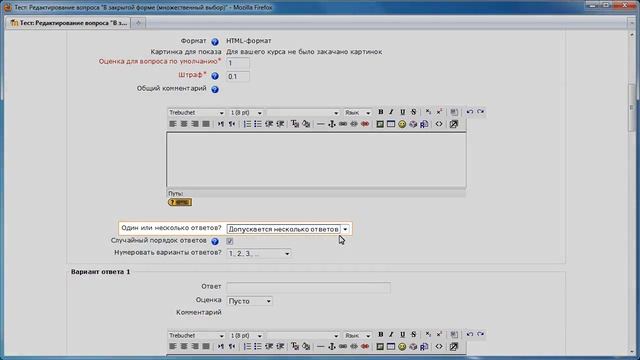Open help for Штраф field
The width and height of the screenshot is (640, 360).
[x=215, y=76]
